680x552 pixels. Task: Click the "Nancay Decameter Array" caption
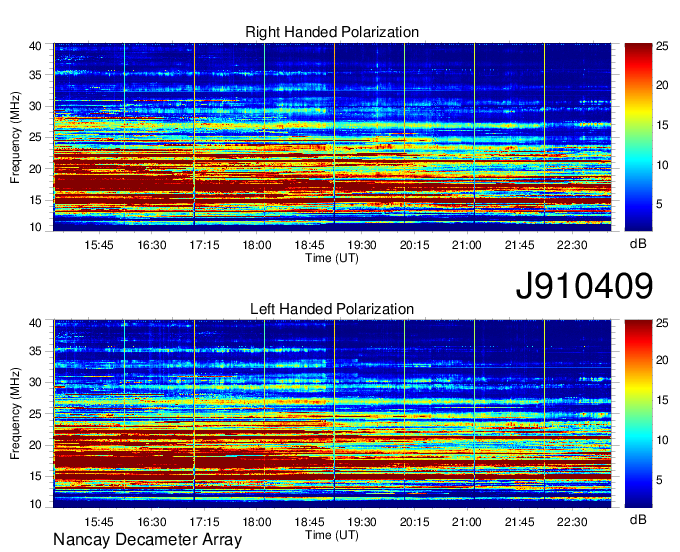[x=147, y=540]
